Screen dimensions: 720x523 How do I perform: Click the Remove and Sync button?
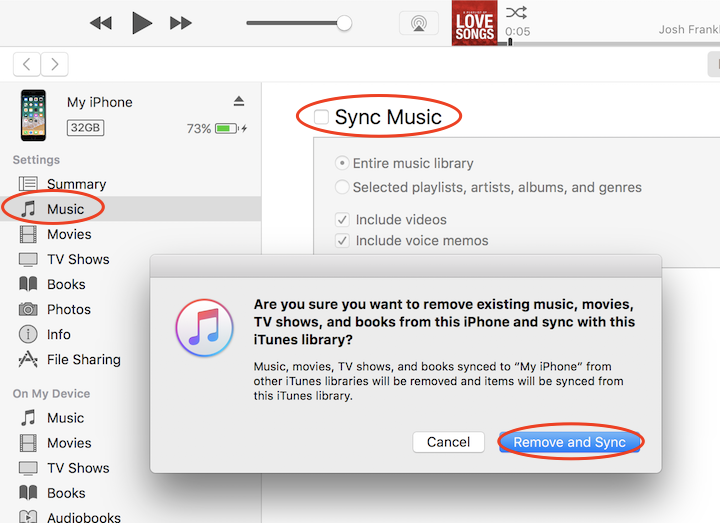pos(569,442)
